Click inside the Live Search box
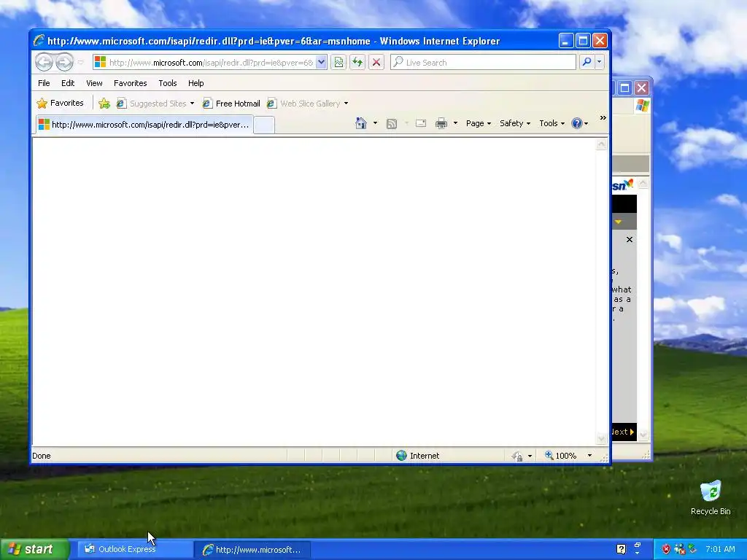 coord(483,63)
